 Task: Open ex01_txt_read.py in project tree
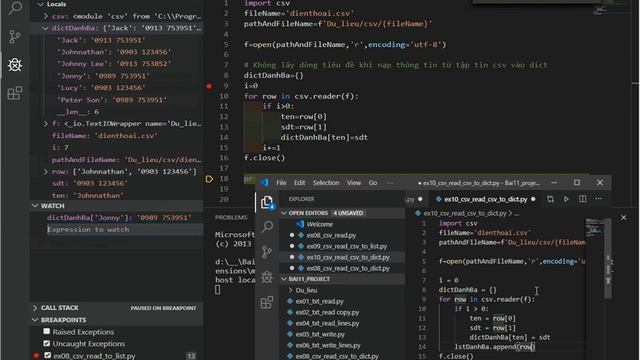point(320,301)
